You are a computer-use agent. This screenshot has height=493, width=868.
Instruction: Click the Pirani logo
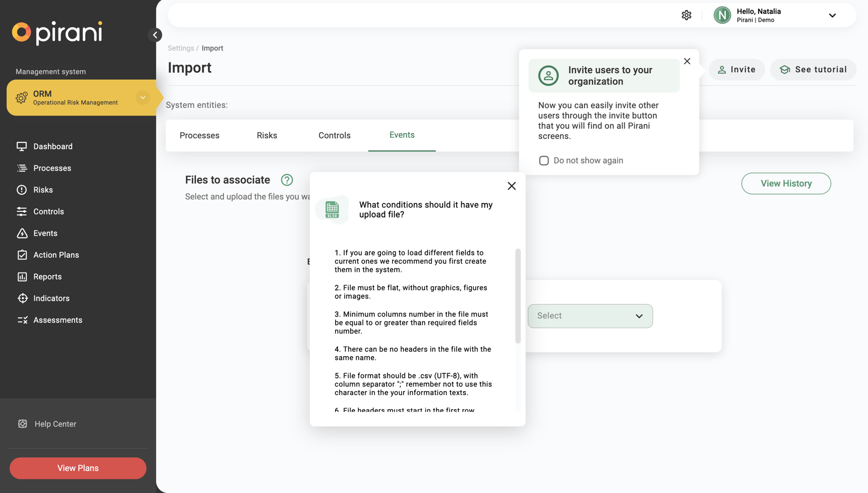(x=57, y=33)
